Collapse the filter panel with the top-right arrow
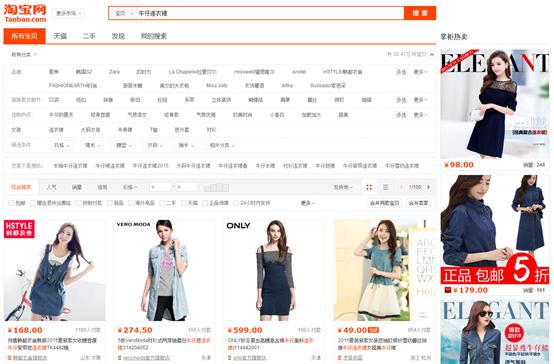This screenshot has width=554, height=364. click(432, 54)
